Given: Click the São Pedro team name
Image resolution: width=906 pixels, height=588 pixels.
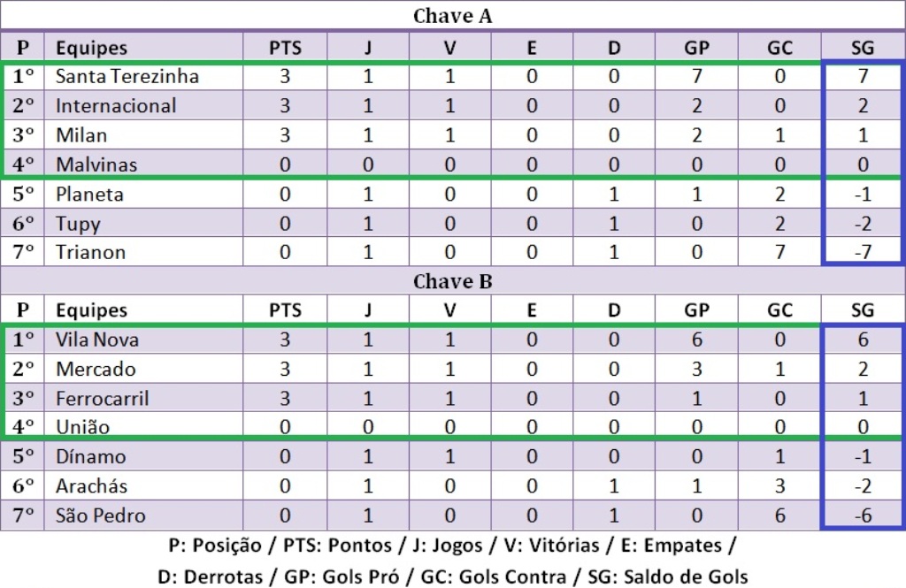Looking at the screenshot, I should (x=100, y=515).
